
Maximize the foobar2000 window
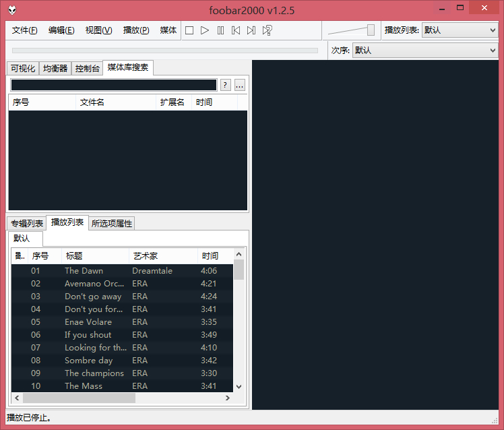pos(460,8)
